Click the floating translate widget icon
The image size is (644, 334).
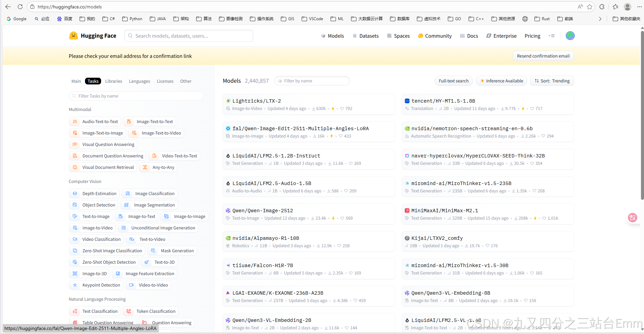pyautogui.click(x=633, y=218)
